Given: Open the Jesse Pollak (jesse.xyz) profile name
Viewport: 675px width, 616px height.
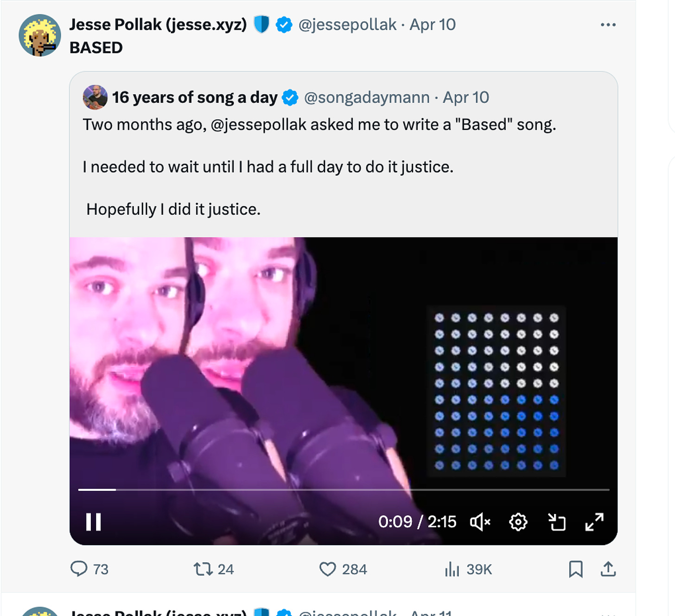Looking at the screenshot, I should tap(158, 25).
